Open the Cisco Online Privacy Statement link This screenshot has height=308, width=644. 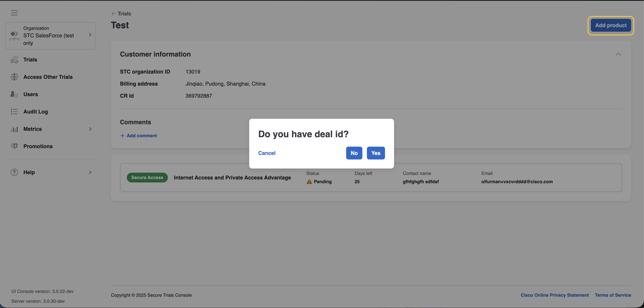555,295
